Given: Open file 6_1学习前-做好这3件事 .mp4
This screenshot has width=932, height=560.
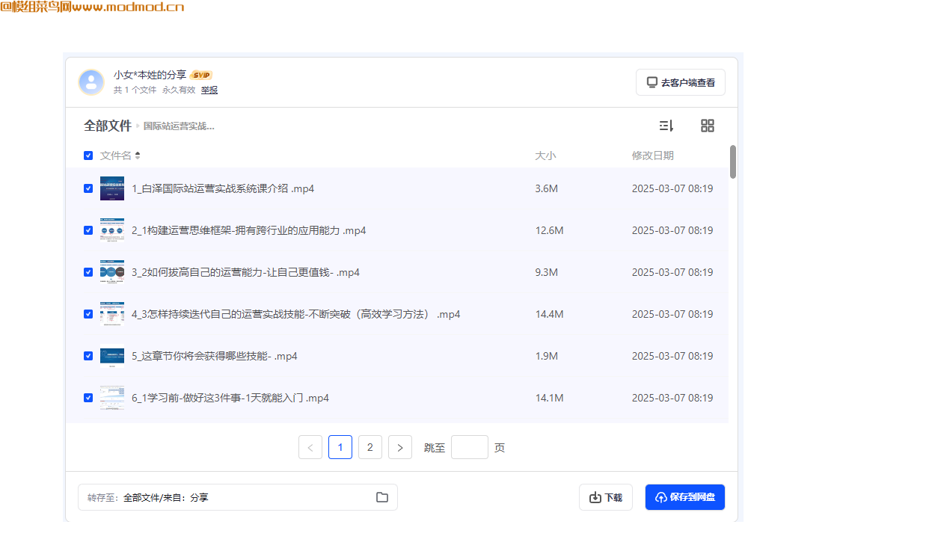Looking at the screenshot, I should coord(230,398).
